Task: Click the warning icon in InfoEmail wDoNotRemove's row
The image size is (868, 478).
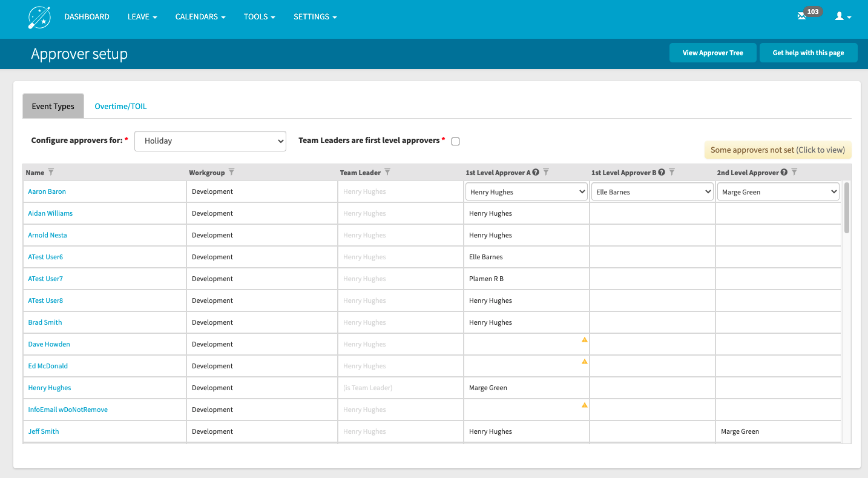Action: click(x=584, y=405)
